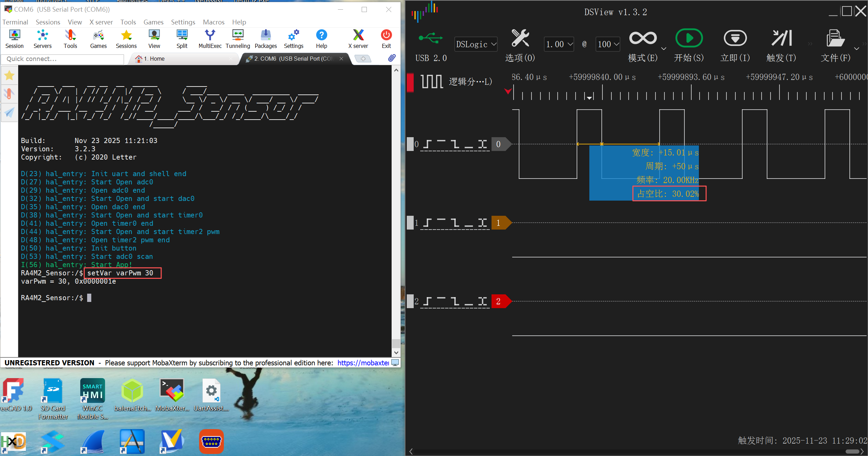Click the red channel 2 label marker
The height and width of the screenshot is (456, 868).
(x=501, y=301)
